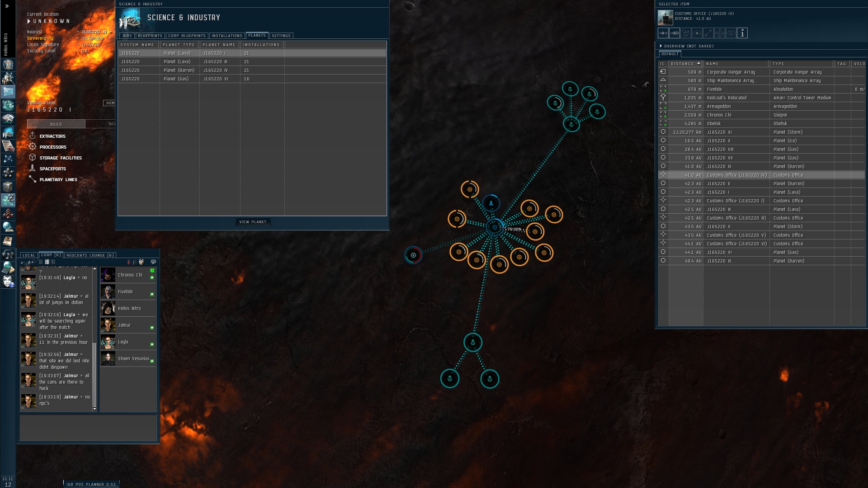
Task: Open Show Info for Customs Office
Action: 742,33
